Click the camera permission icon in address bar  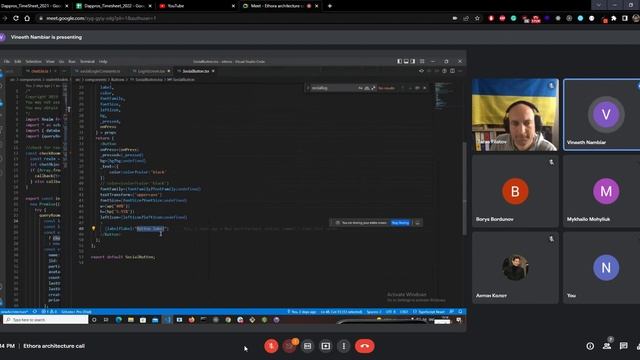(x=455, y=18)
